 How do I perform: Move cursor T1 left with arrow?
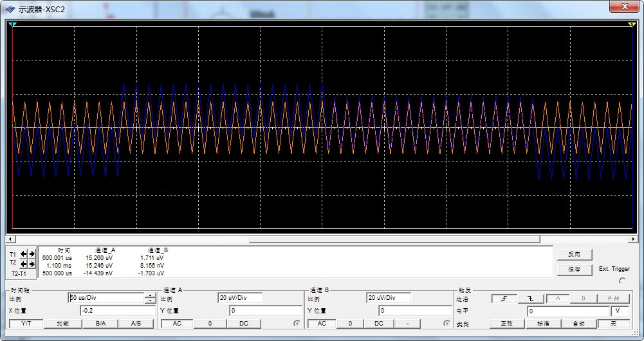[x=24, y=254]
